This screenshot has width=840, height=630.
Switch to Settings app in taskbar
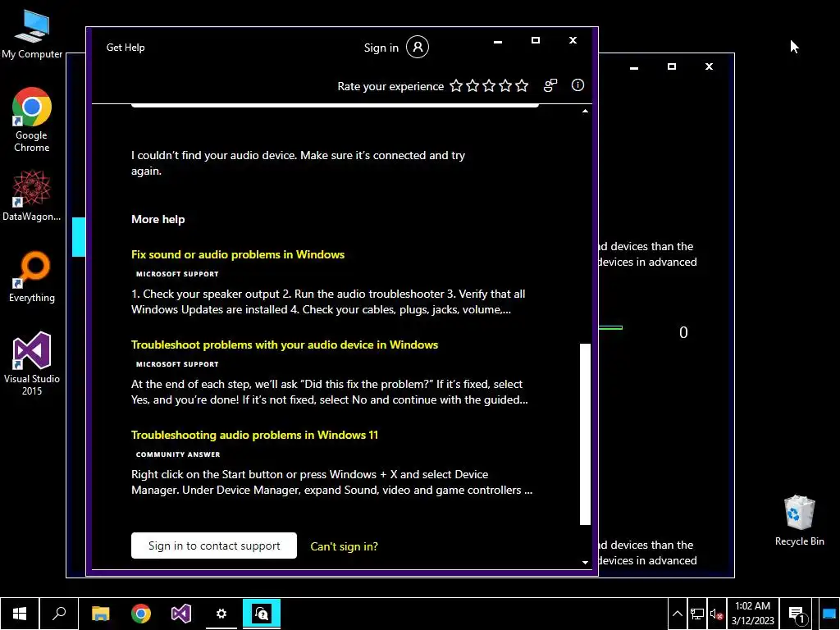coord(221,614)
